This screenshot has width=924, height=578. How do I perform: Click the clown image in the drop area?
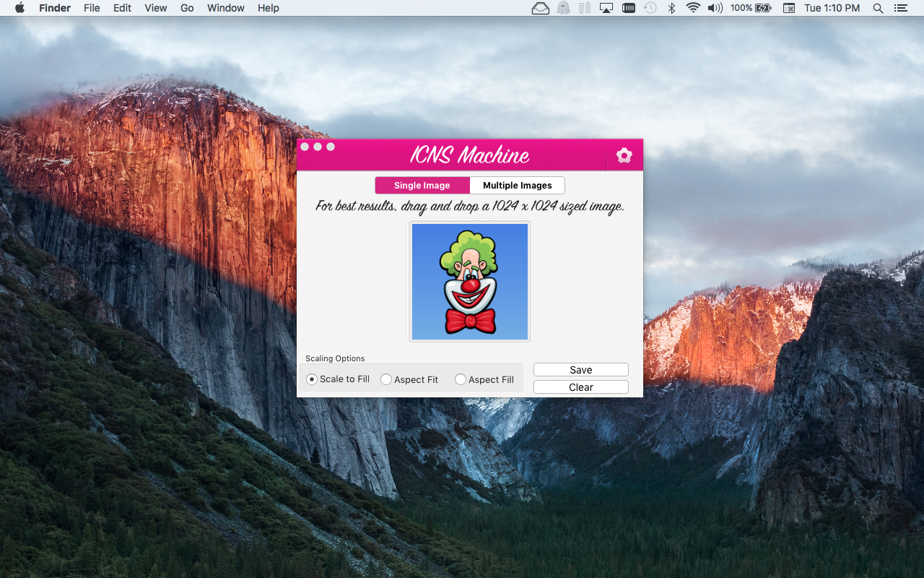pyautogui.click(x=469, y=282)
